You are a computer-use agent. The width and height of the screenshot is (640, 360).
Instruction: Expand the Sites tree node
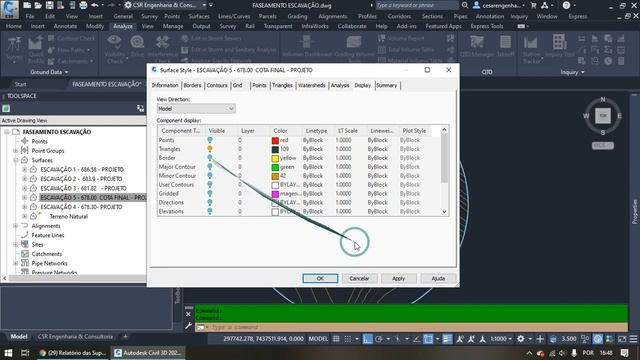click(16, 244)
